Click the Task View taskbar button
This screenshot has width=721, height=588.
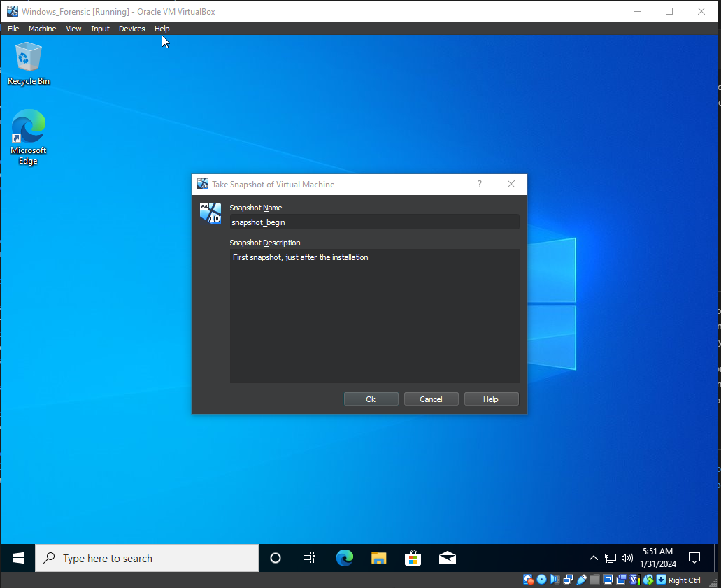coord(309,558)
